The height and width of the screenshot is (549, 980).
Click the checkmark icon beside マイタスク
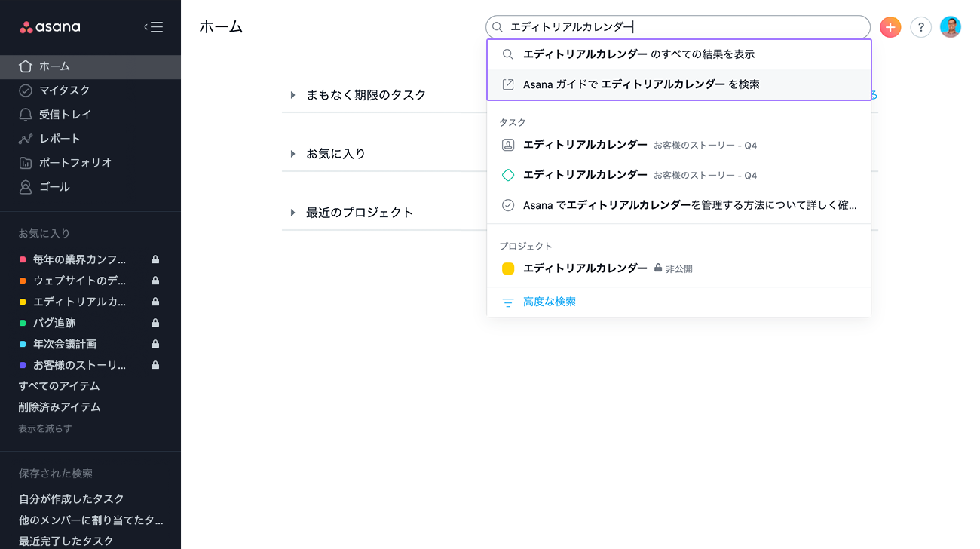click(26, 90)
